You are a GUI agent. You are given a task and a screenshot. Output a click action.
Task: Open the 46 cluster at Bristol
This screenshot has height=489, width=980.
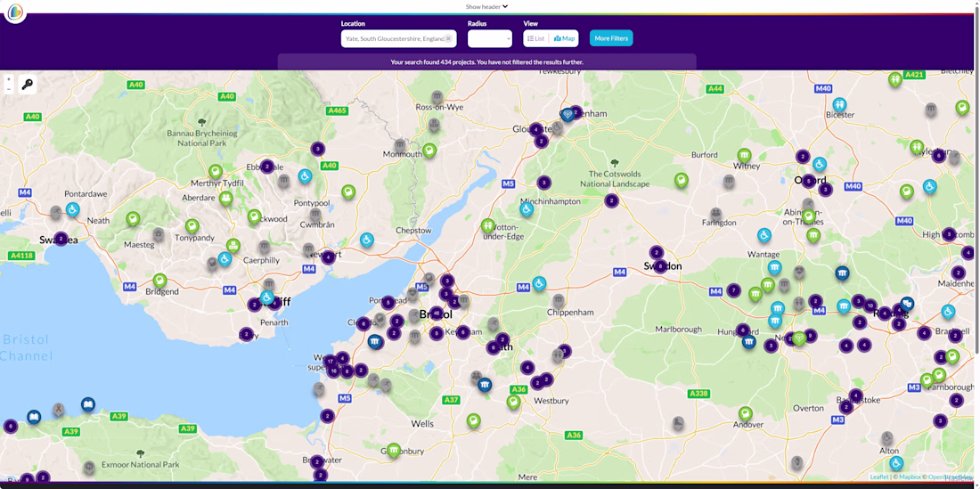click(x=437, y=313)
